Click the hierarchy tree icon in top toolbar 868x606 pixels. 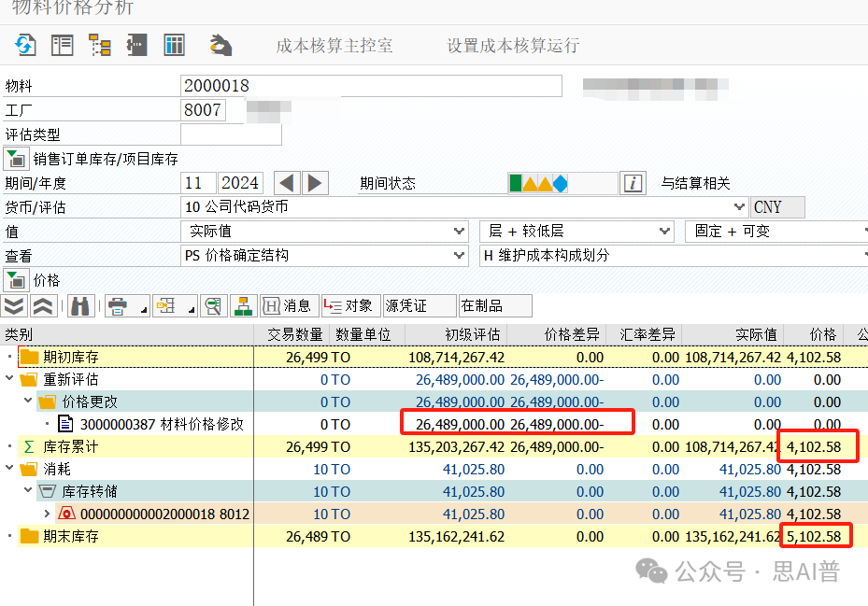pyautogui.click(x=99, y=45)
